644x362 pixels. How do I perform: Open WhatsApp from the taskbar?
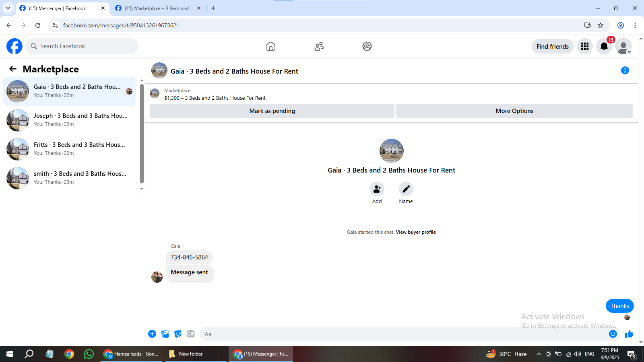click(89, 354)
